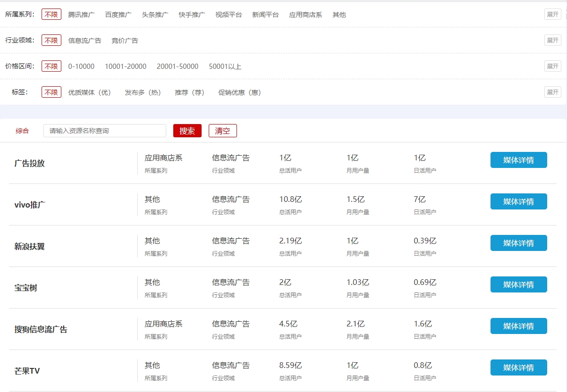Click the 综合 sort tab

click(x=22, y=131)
